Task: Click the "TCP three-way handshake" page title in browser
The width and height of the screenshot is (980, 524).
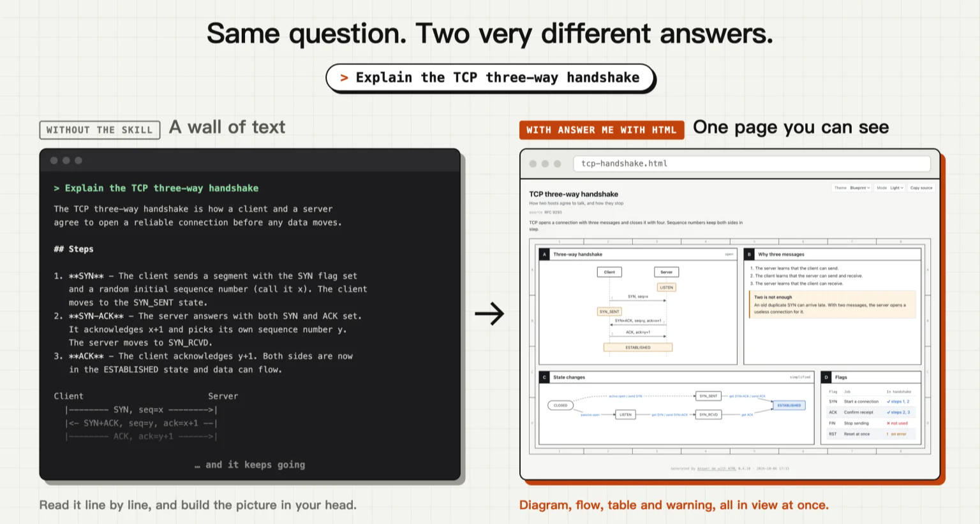Action: point(574,194)
